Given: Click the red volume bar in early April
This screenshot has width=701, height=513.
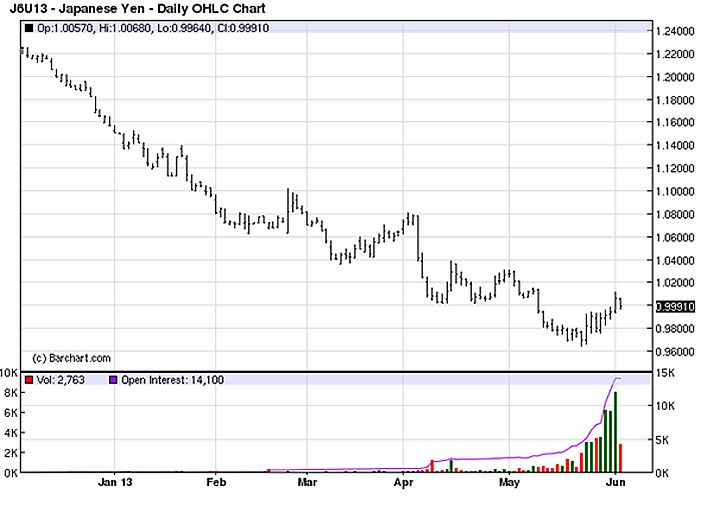Looking at the screenshot, I should [x=431, y=466].
